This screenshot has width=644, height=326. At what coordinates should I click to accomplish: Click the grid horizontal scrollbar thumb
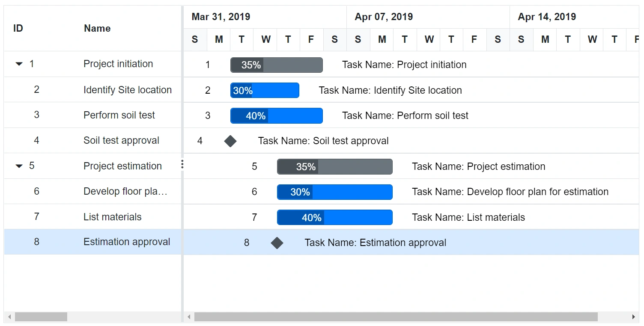41,317
